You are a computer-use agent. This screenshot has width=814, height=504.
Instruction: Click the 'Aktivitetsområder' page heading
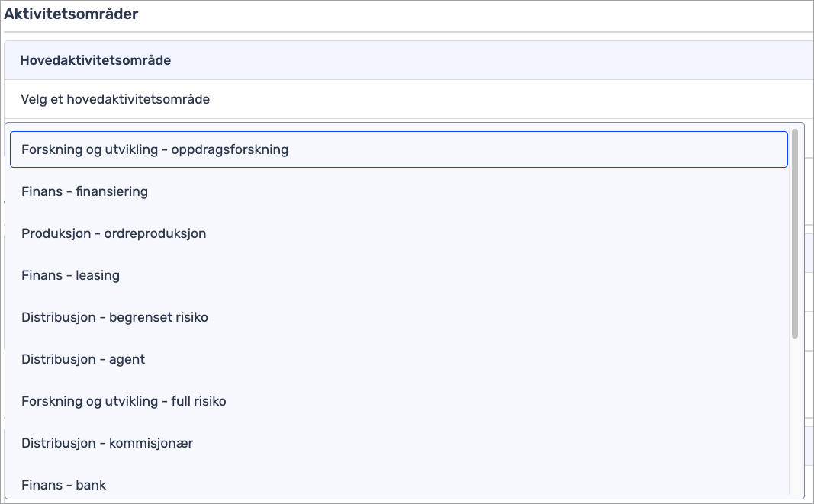click(x=72, y=14)
